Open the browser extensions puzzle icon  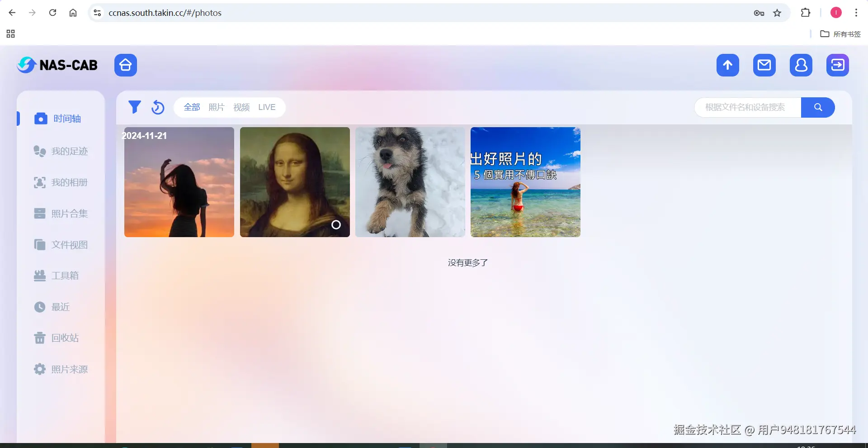point(806,13)
